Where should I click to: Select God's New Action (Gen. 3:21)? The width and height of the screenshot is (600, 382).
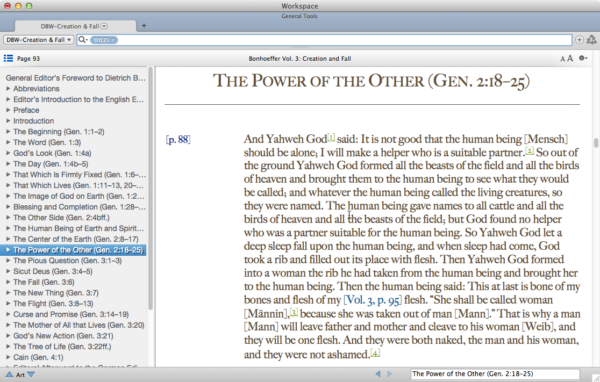[63, 336]
